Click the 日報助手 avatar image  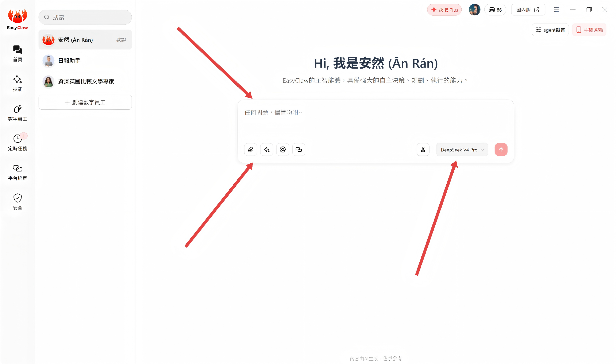[48, 61]
